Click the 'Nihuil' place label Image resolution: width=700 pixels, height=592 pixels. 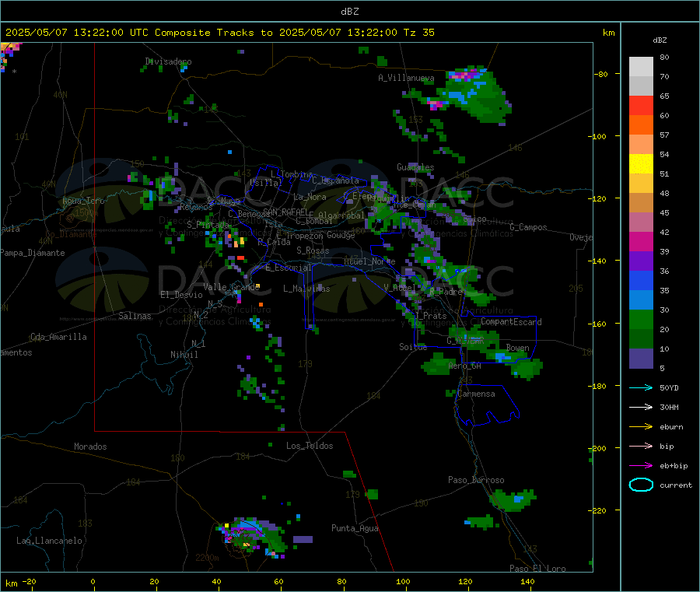[184, 355]
